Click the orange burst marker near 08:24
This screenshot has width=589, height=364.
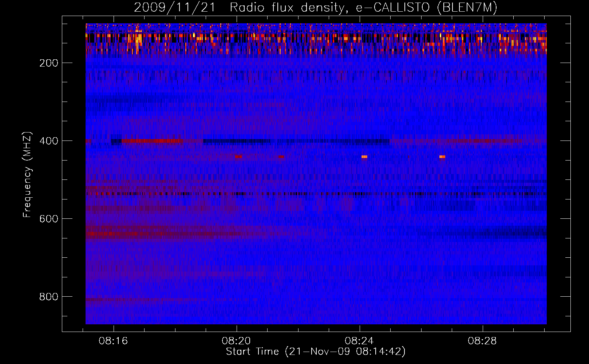364,157
